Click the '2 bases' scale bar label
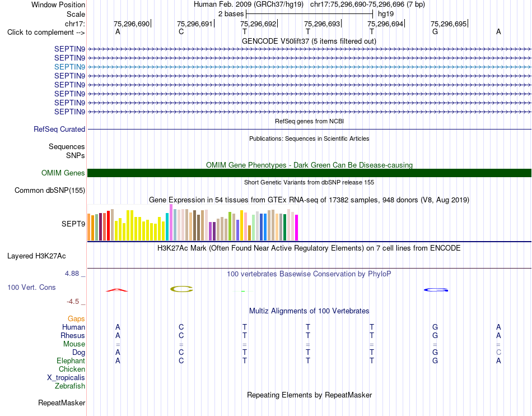Image resolution: width=532 pixels, height=416 pixels. click(x=231, y=14)
